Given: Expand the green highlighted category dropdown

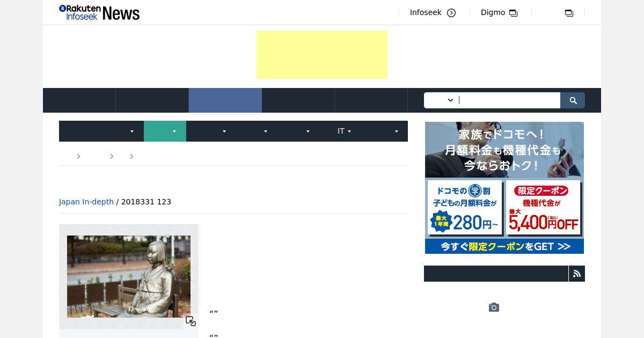Looking at the screenshot, I should point(174,131).
